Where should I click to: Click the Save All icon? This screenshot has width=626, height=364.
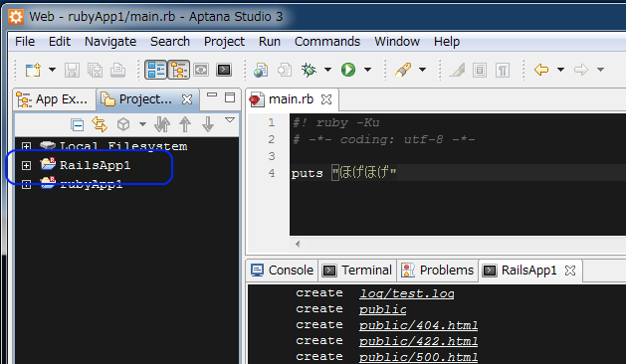tap(95, 70)
